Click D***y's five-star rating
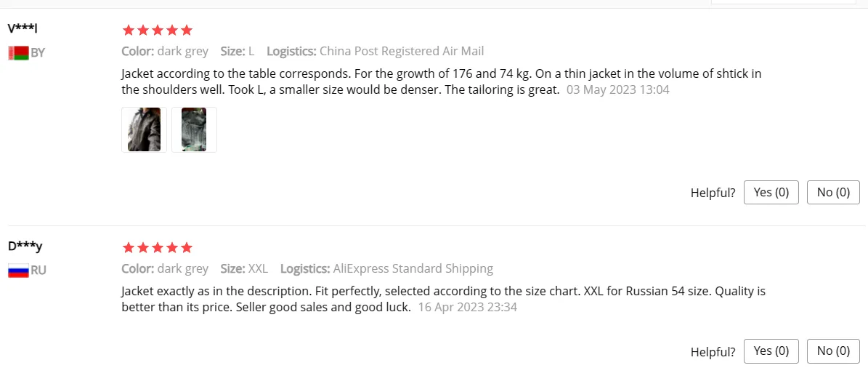This screenshot has height=376, width=868. [157, 247]
